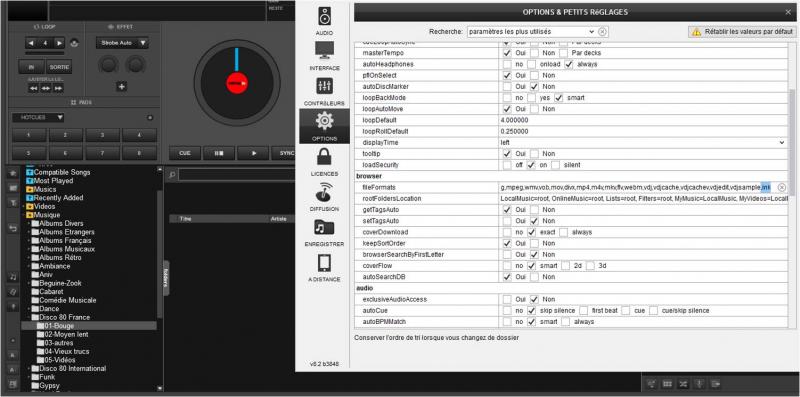Click the loop SORTIE button
Viewport: 800px width, 397px height.
pyautogui.click(x=59, y=67)
